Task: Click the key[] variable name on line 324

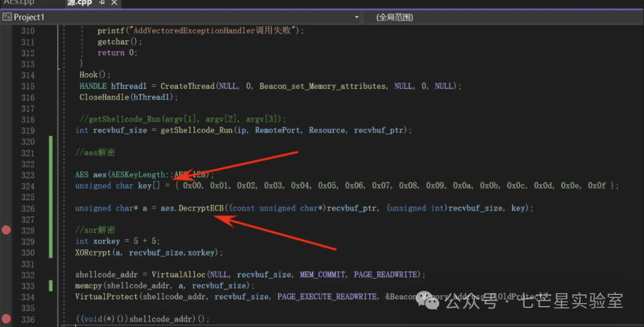Action: (x=149, y=185)
